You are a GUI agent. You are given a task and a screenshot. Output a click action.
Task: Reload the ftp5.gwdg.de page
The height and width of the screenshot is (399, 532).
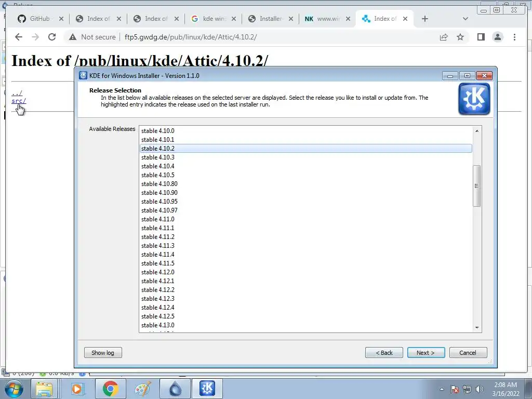pos(52,37)
